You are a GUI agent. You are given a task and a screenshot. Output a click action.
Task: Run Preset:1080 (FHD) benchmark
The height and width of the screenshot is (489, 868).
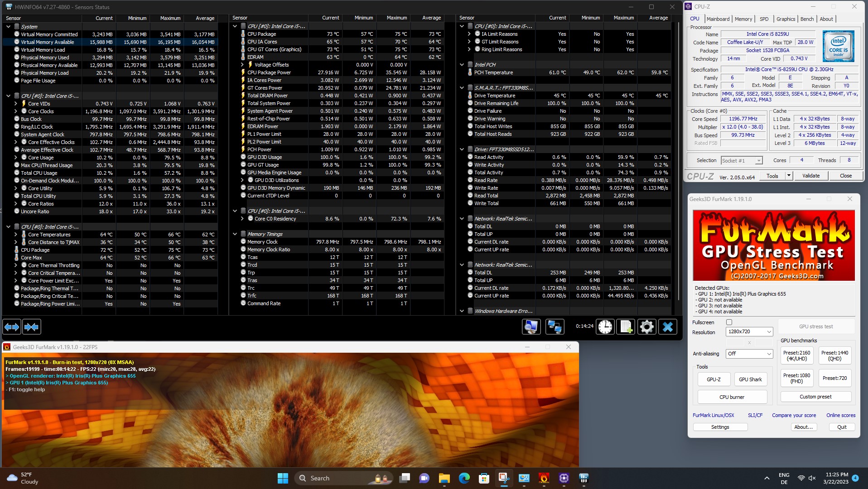click(x=796, y=378)
